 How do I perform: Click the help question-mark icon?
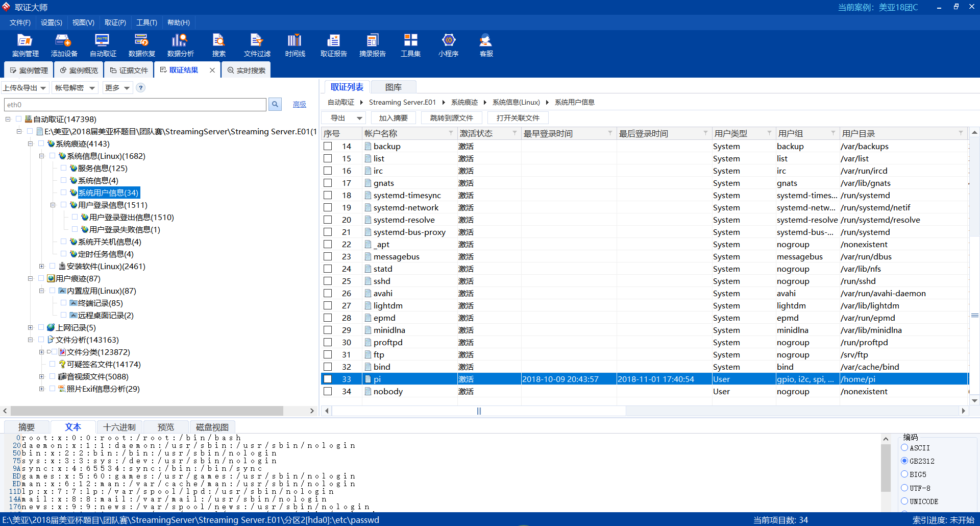coord(141,88)
